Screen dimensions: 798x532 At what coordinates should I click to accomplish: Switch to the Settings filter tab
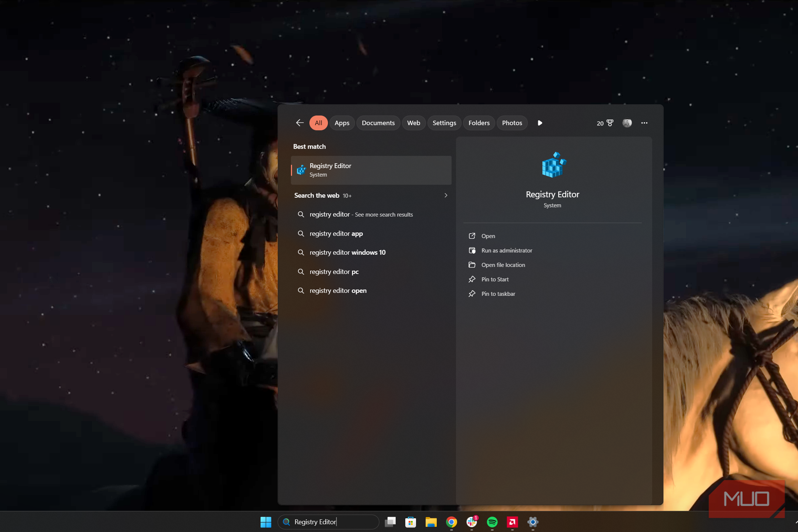coord(444,123)
